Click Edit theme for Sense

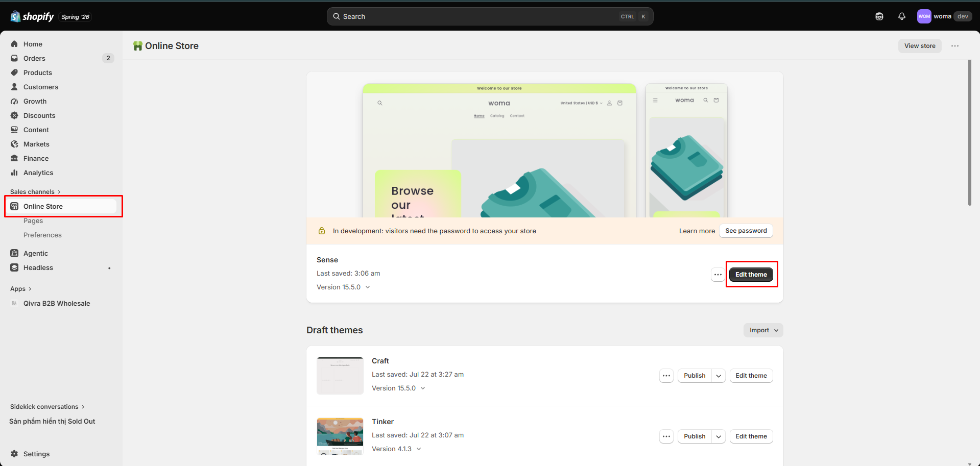[751, 275]
